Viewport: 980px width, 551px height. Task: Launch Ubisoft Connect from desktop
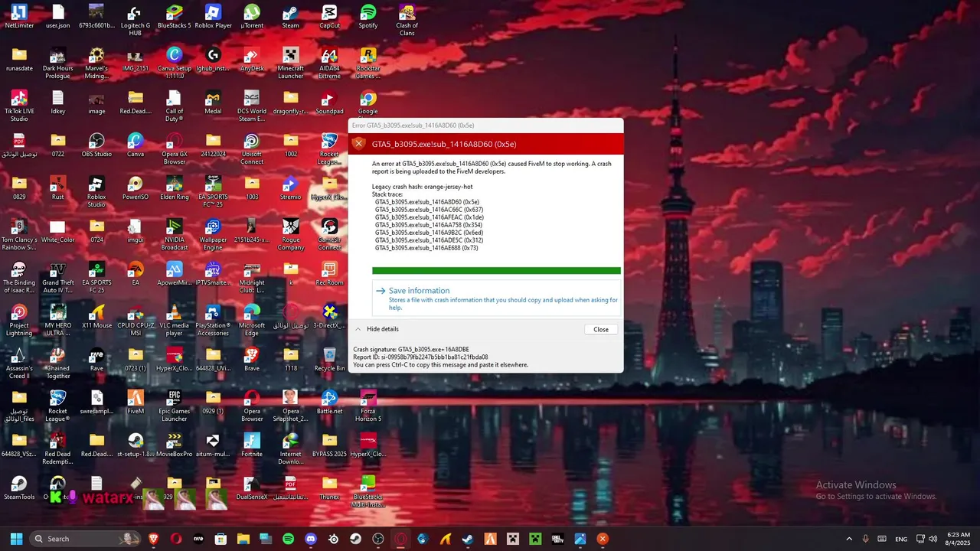[x=252, y=148]
